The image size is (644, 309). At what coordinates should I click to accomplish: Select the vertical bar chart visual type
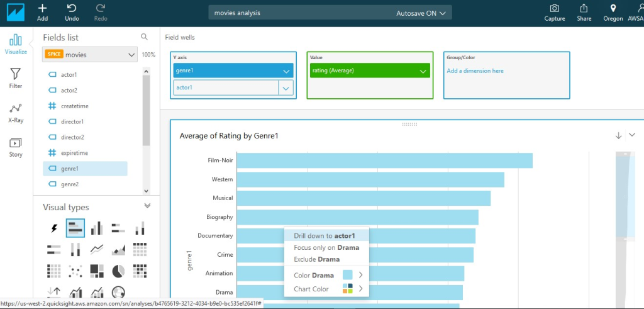coord(97,228)
